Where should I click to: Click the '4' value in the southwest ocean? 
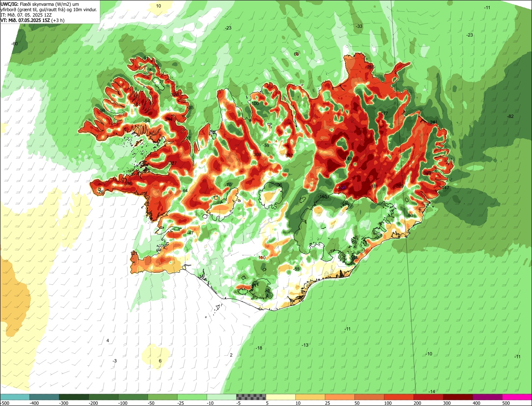tap(108, 340)
